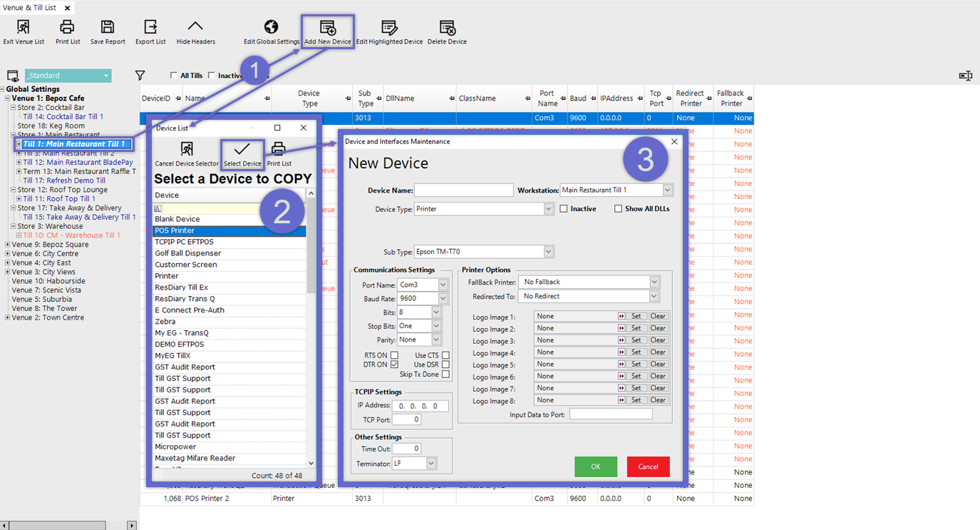Open Edit Global Settings
The width and height of the screenshot is (980, 530).
pyautogui.click(x=271, y=29)
